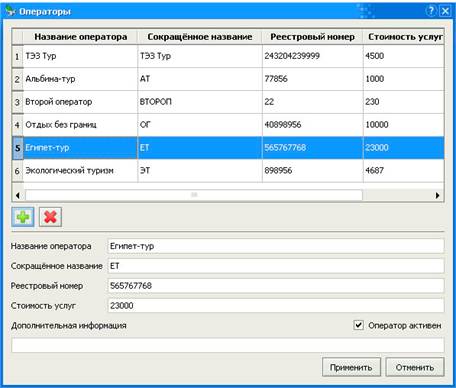
Task: Click the Применить button
Action: [351, 367]
